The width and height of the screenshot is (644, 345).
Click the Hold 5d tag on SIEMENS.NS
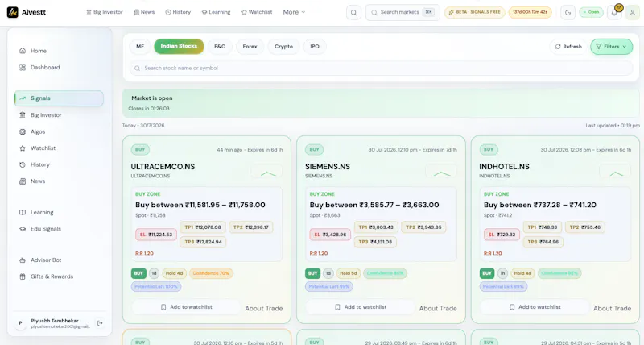348,273
